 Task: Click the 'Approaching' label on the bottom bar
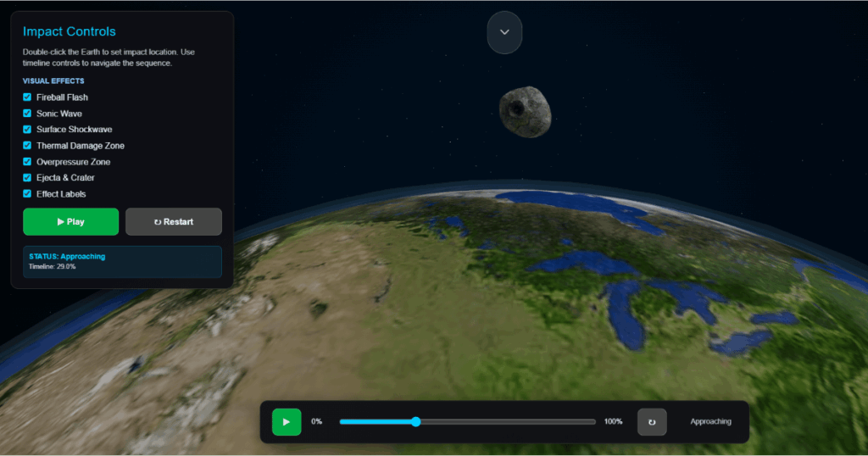tap(711, 422)
